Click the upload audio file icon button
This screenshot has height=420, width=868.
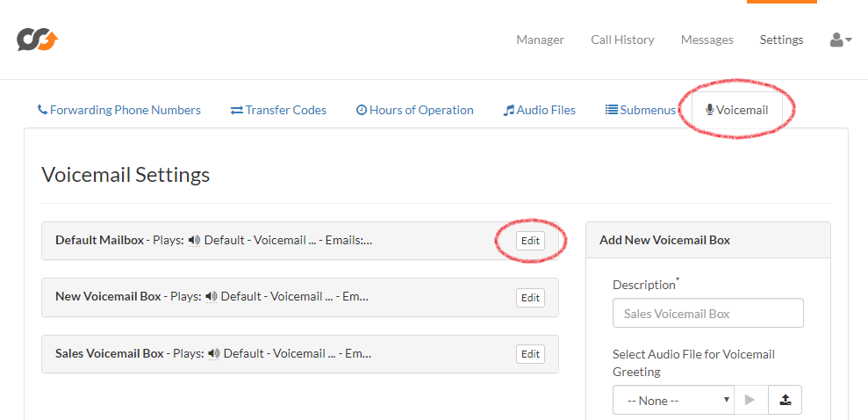click(x=785, y=400)
